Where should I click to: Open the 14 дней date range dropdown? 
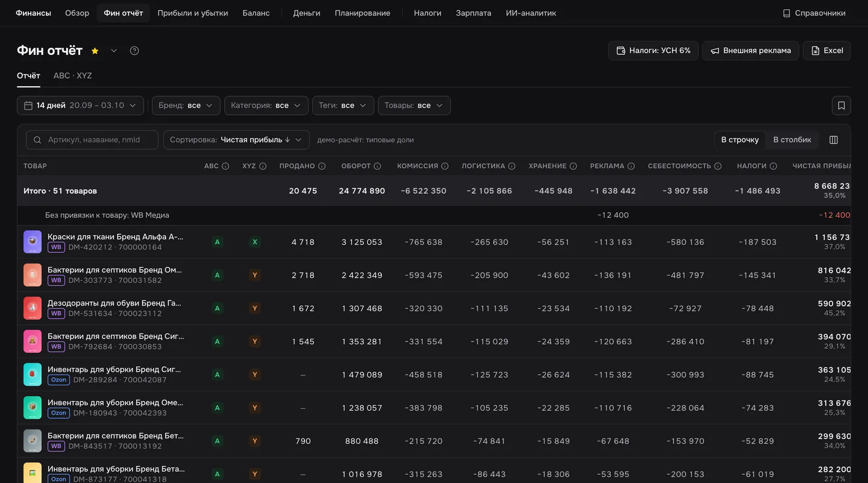pyautogui.click(x=80, y=105)
